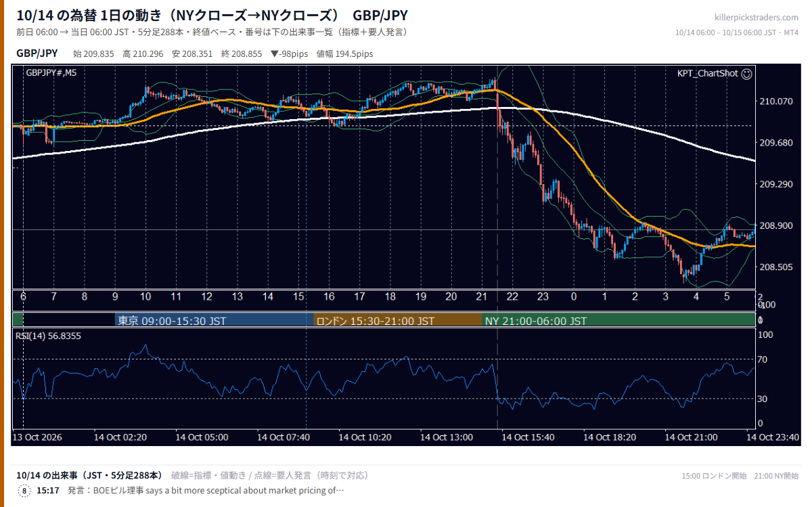The width and height of the screenshot is (812, 507).
Task: Click the 値幅 194.5pips range value
Action: [344, 53]
